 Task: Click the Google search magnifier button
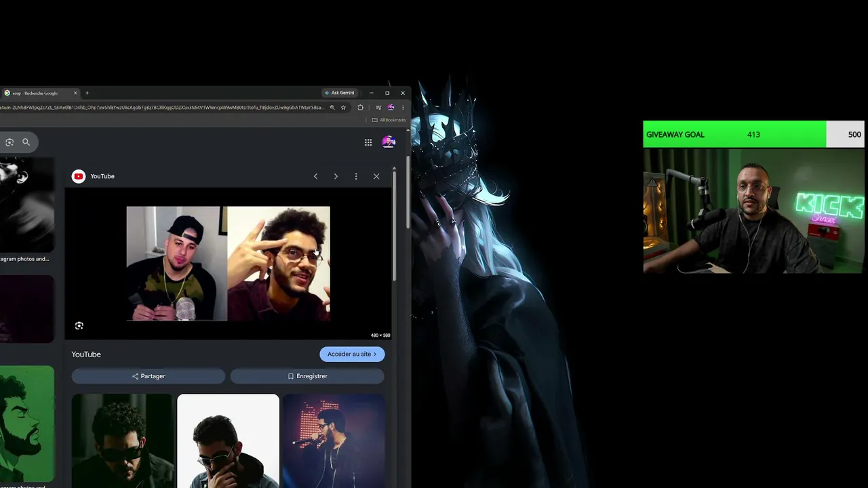tap(26, 142)
